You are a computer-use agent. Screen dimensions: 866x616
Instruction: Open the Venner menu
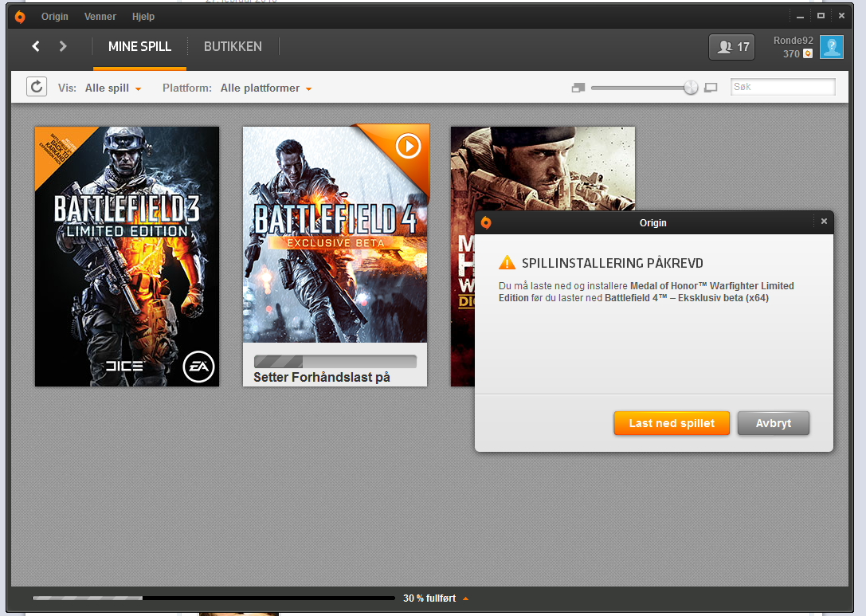(x=100, y=17)
